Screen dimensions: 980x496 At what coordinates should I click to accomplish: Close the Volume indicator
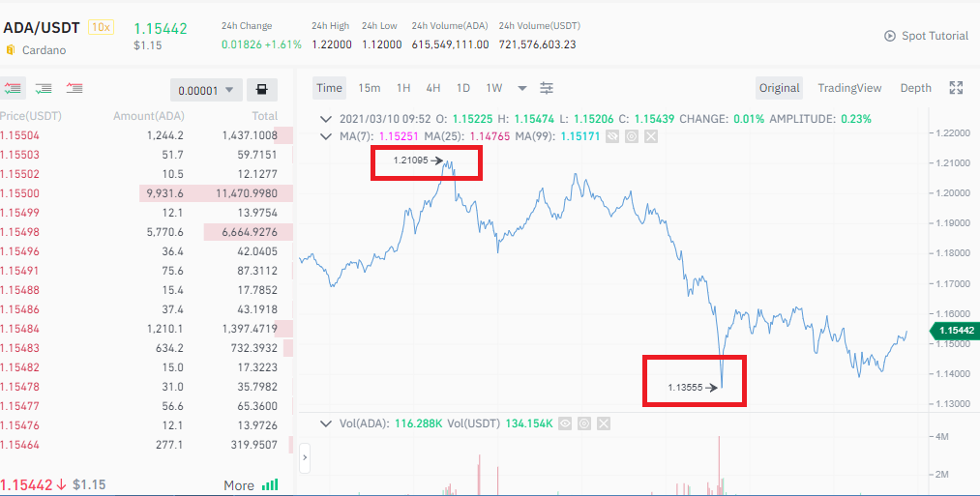coord(603,423)
